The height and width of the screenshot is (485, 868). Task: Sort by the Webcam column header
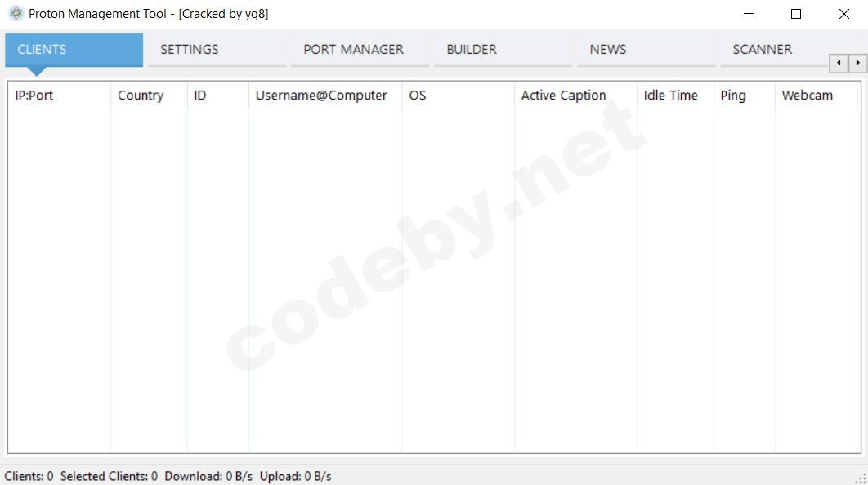tap(808, 96)
